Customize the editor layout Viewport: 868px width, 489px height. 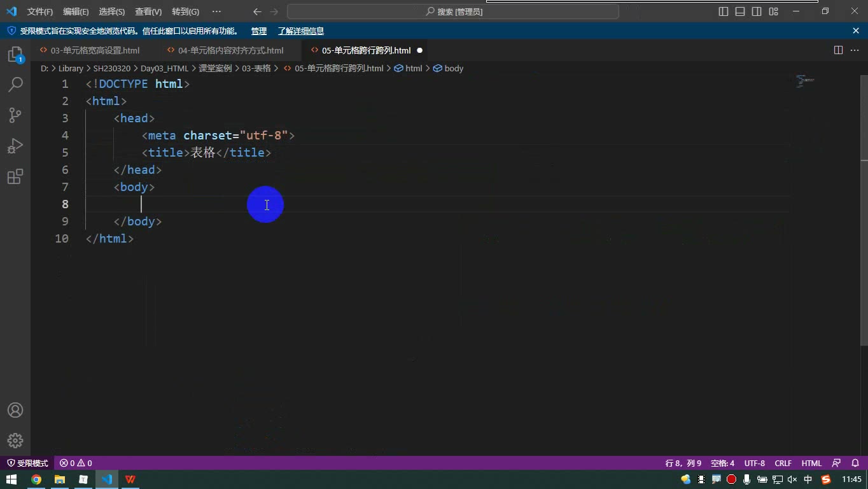click(x=774, y=11)
